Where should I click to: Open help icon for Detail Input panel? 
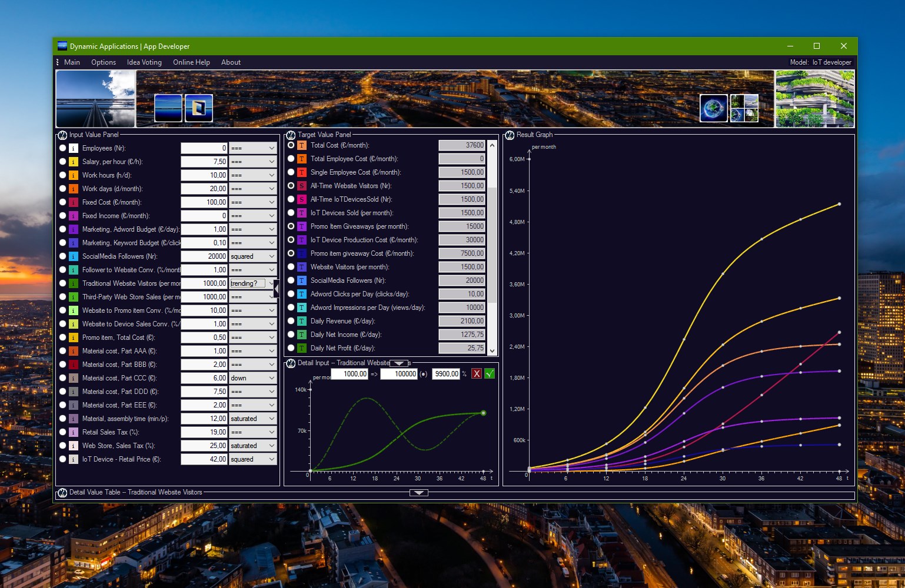(291, 363)
